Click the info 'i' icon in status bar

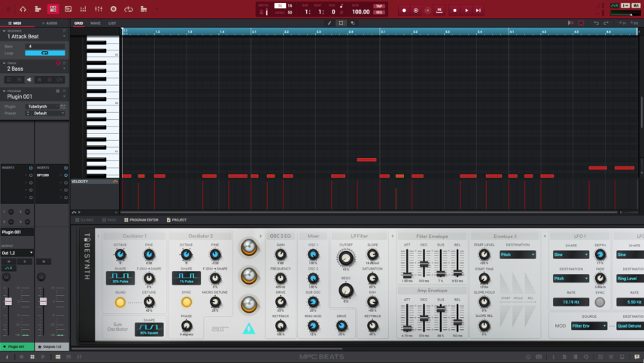click(7, 357)
